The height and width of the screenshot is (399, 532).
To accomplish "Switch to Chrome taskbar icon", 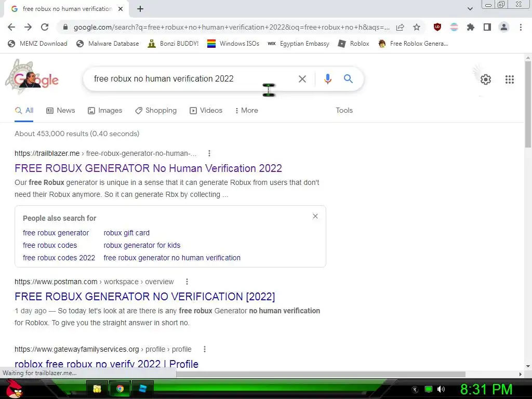I will [120, 389].
